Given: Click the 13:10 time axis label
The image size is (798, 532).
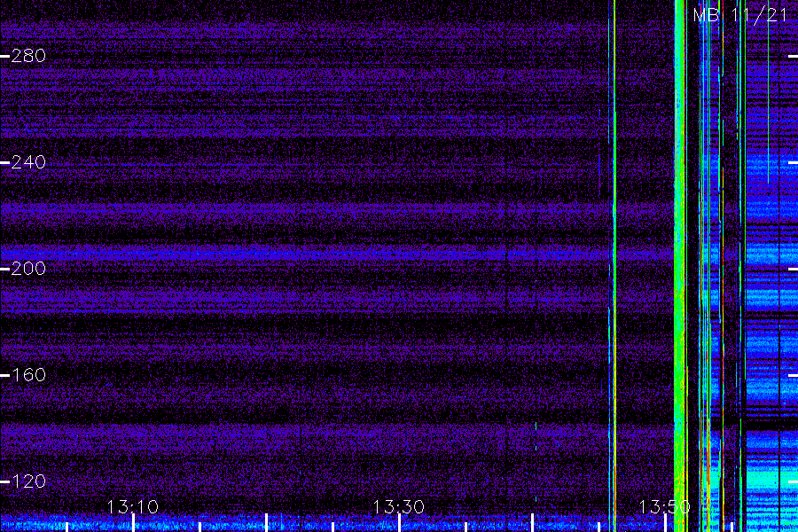Looking at the screenshot, I should [133, 506].
